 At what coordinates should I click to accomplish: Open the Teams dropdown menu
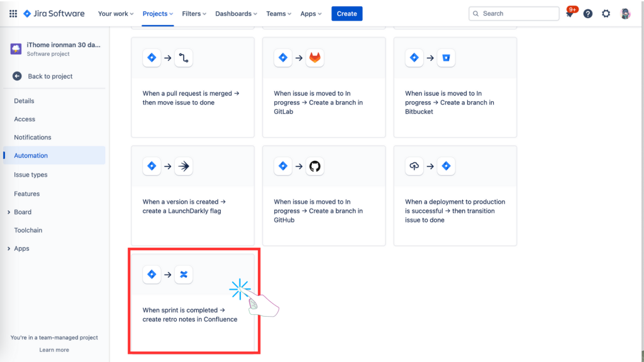279,14
